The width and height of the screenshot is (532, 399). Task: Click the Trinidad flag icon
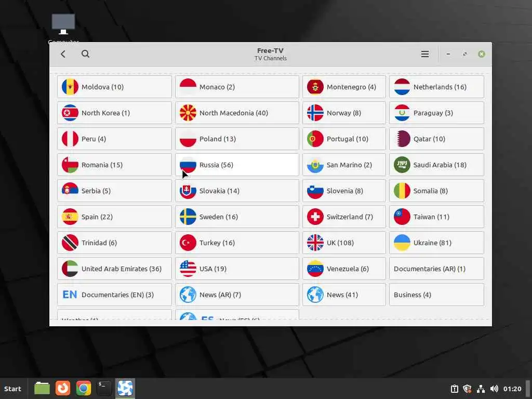70,243
